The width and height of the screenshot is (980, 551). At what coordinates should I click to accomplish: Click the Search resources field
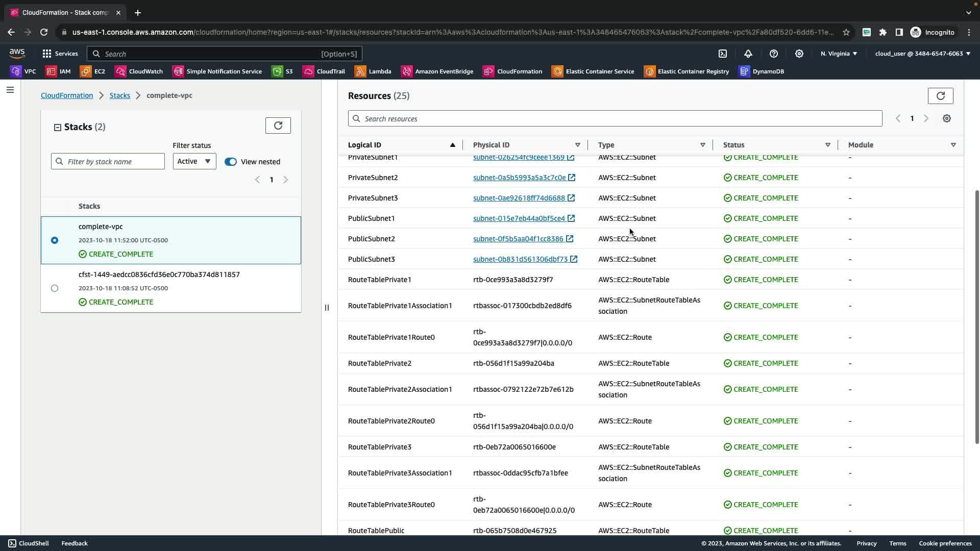coord(615,118)
